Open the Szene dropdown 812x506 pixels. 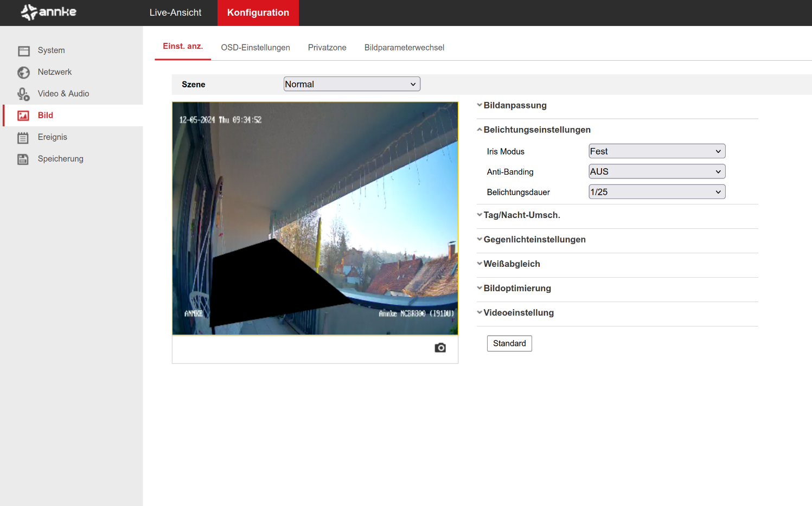(x=351, y=84)
